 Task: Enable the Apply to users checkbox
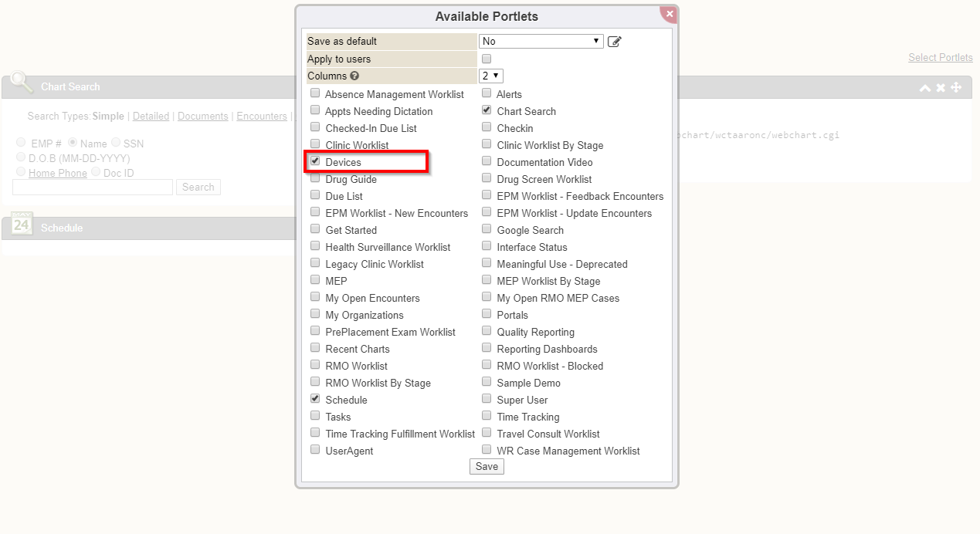[x=487, y=59]
